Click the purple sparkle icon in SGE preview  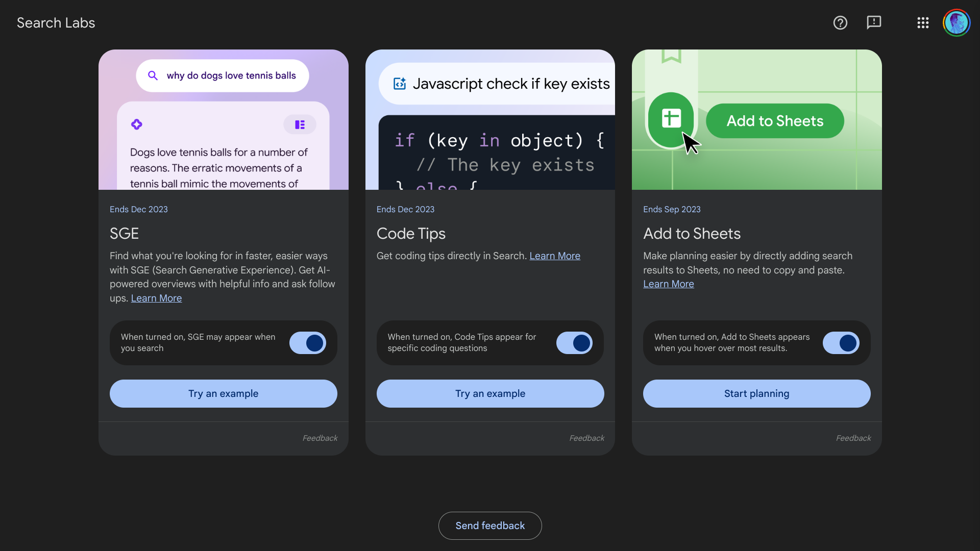point(136,124)
